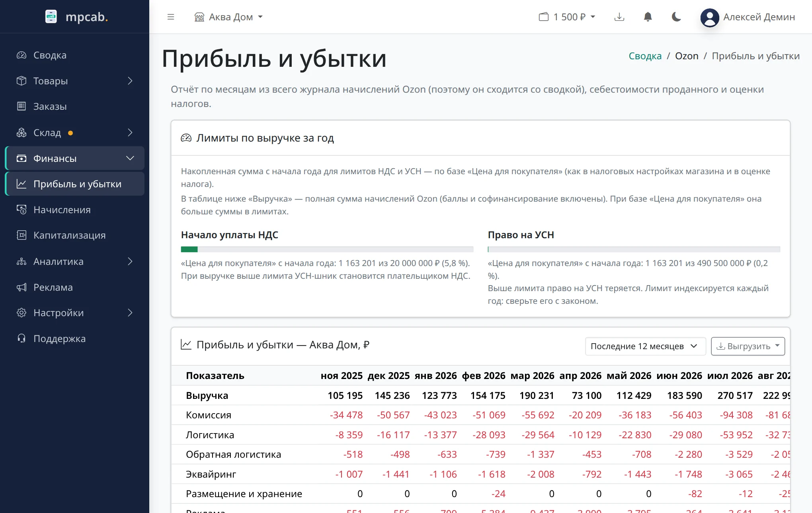
Task: Open the Последние 12 месяцев period selector
Action: tap(645, 346)
